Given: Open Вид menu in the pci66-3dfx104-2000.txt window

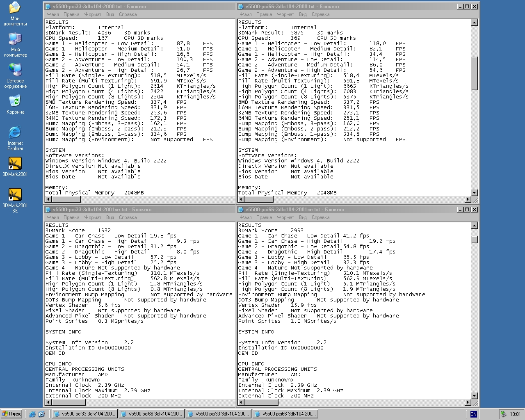Looking at the screenshot, I should [x=303, y=14].
